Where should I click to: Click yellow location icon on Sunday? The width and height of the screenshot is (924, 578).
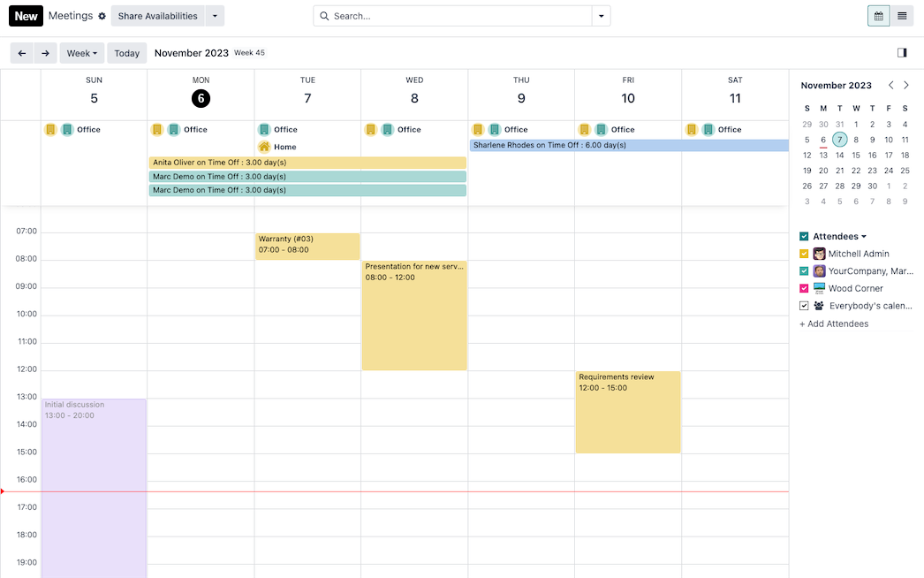point(50,129)
